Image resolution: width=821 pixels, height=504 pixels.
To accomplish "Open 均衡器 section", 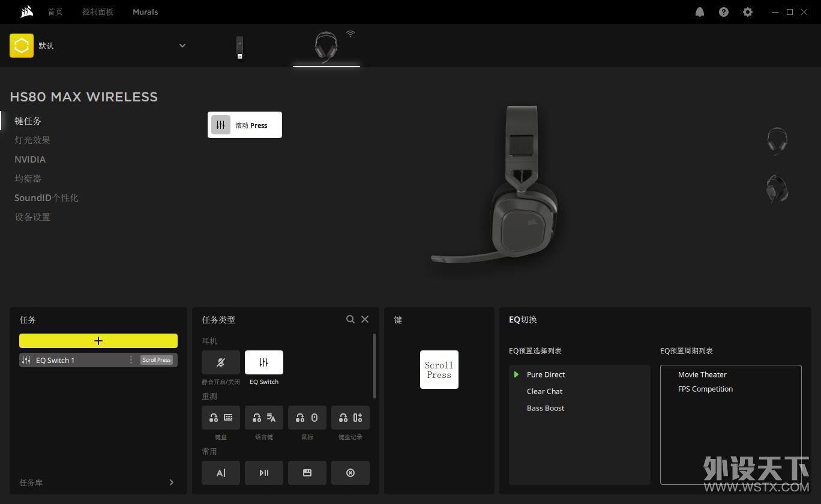I will tap(28, 178).
